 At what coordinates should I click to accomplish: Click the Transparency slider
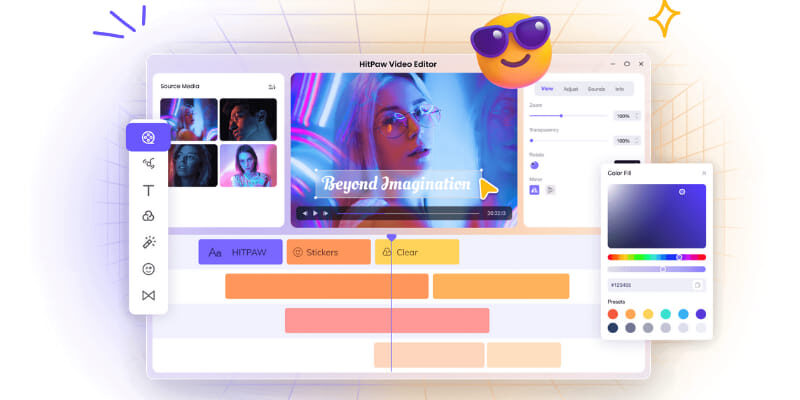568,140
